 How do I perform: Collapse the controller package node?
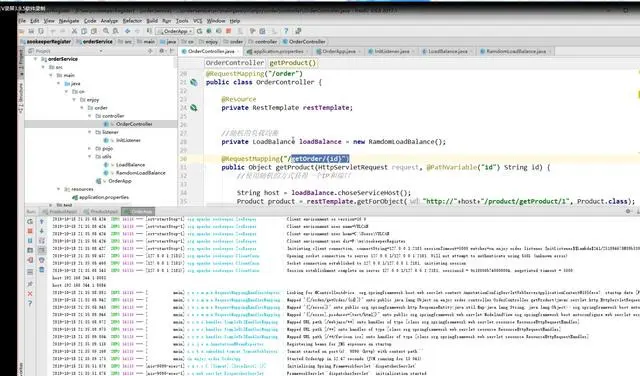90,116
